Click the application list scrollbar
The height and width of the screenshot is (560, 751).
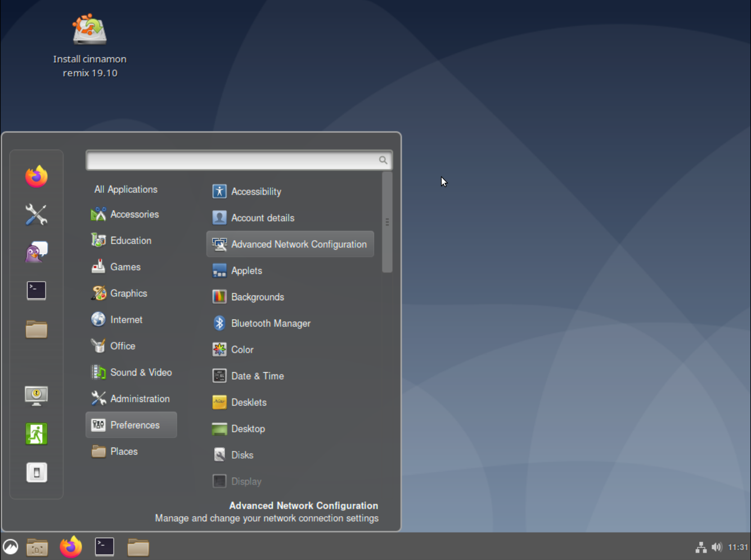point(387,222)
